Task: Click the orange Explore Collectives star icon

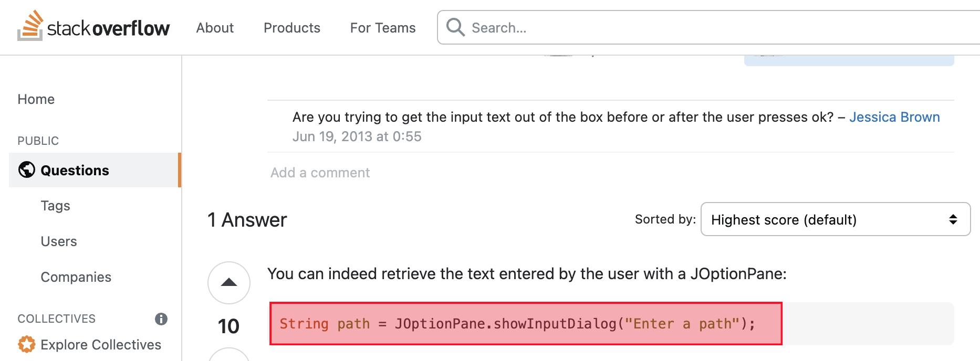Action: [x=26, y=345]
